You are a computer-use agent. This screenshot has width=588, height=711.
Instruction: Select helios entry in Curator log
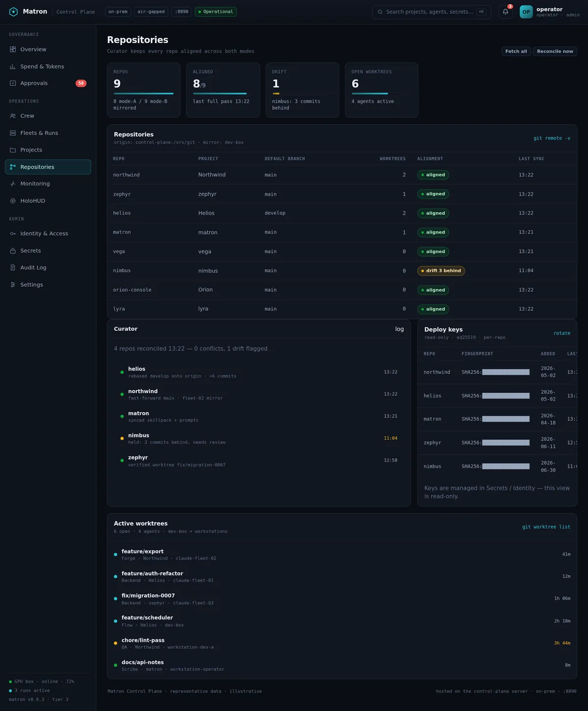coord(259,372)
